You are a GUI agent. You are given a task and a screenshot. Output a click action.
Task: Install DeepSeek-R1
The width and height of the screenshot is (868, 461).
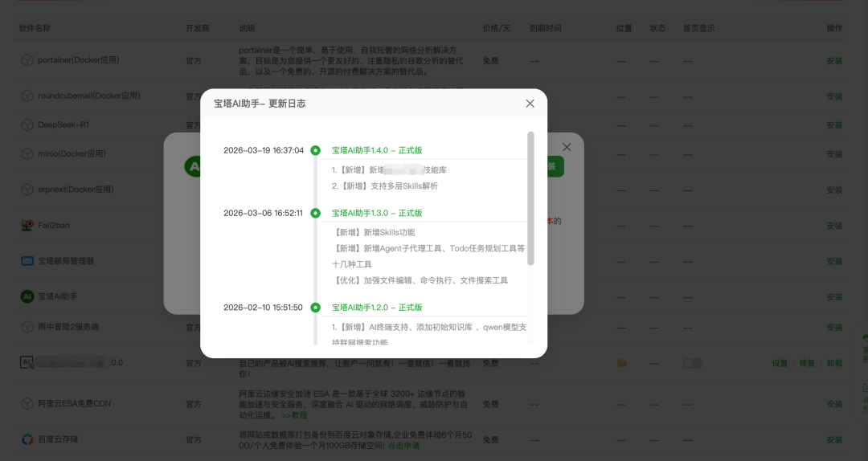click(x=834, y=125)
